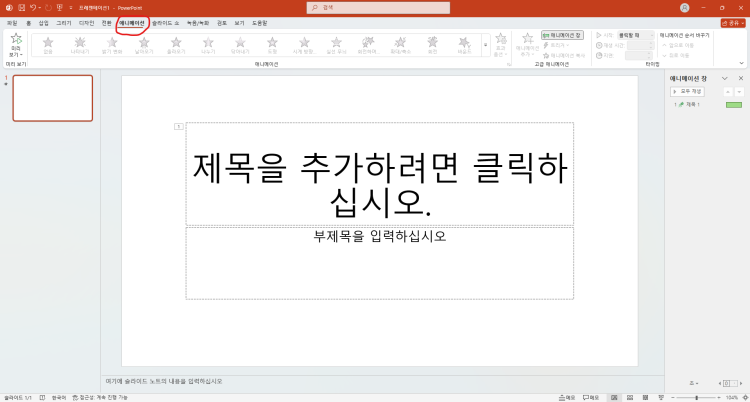The image size is (750, 402).
Task: Open the 트리거 (Trigger) dropdown
Action: coord(556,45)
